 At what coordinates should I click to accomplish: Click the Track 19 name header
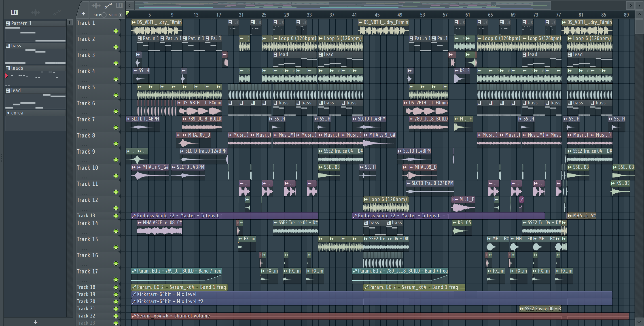[x=86, y=294]
